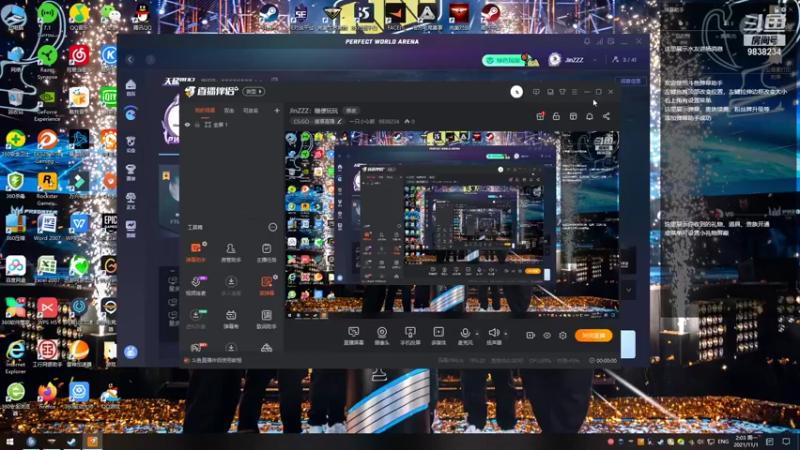Viewport: 800px width, 450px height.
Task: Edit the CS:GO stream category
Action: (317, 121)
